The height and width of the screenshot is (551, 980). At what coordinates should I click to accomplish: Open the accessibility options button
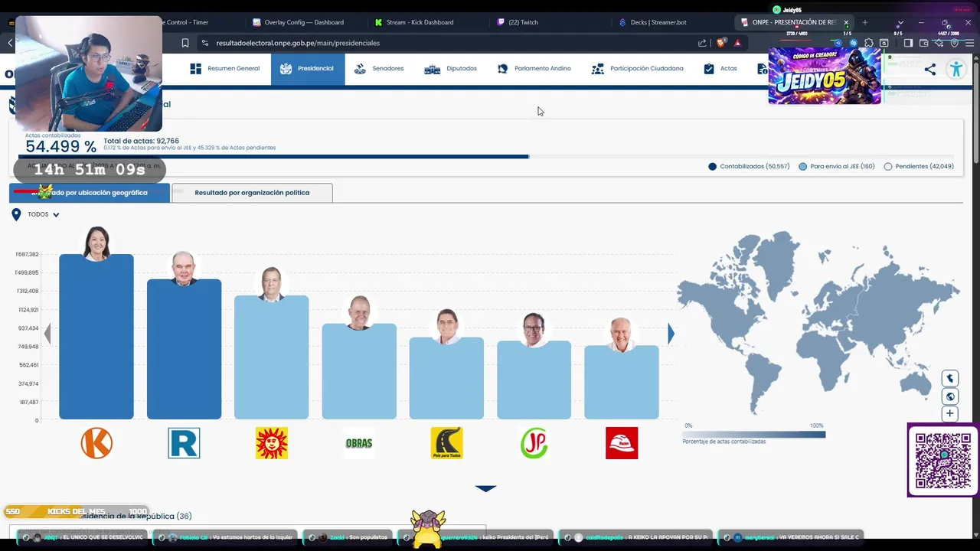point(956,70)
